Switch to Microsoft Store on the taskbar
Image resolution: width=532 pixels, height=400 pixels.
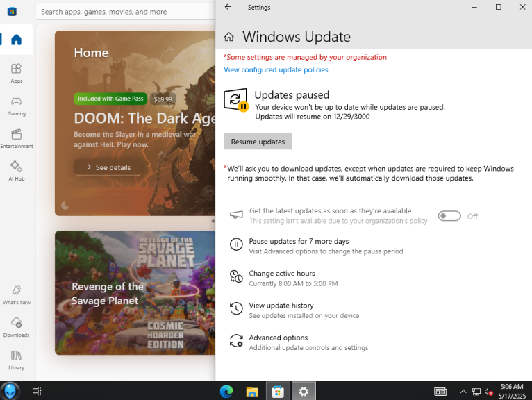(x=278, y=392)
